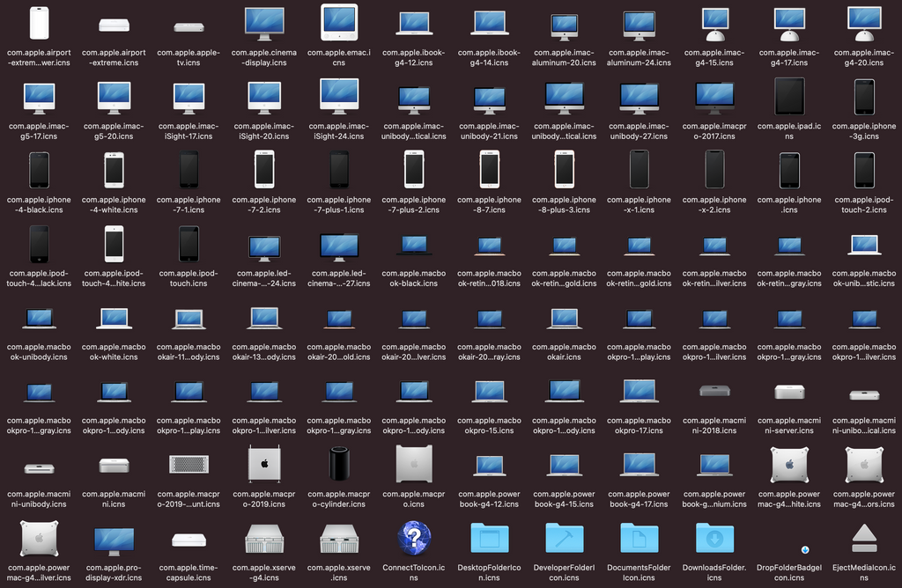Select com.apple.powerbook-g4-12.icns icon

click(x=489, y=466)
